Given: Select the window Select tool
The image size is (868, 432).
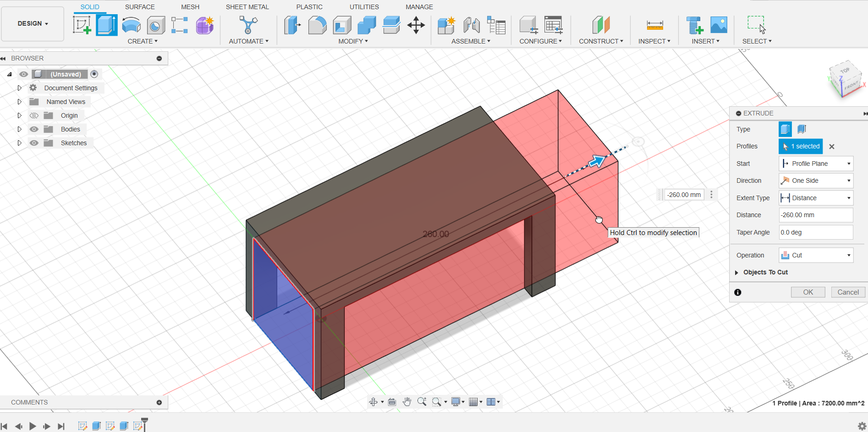Looking at the screenshot, I should click(756, 25).
